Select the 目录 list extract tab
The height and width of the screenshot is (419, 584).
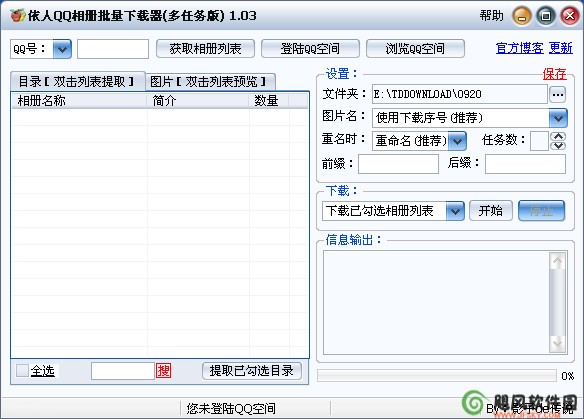[77, 81]
